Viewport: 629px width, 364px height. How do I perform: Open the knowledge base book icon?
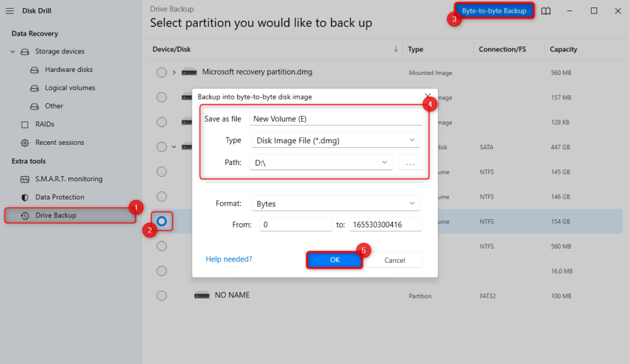point(545,10)
